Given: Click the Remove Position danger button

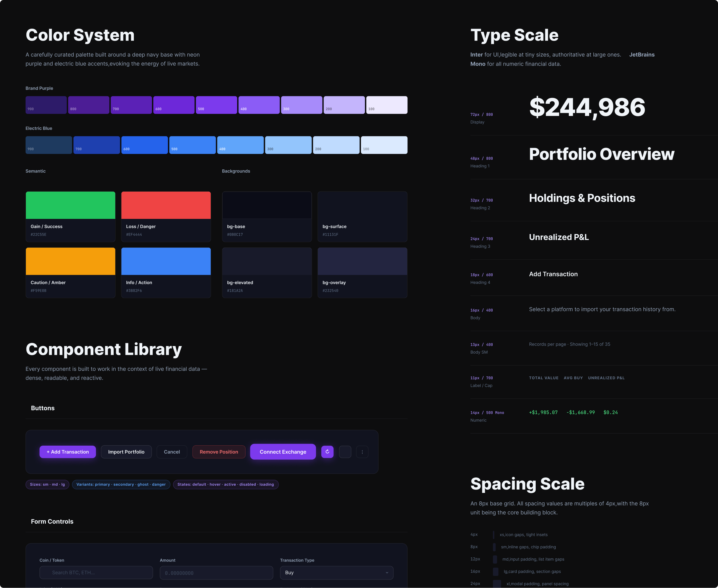Looking at the screenshot, I should [219, 452].
